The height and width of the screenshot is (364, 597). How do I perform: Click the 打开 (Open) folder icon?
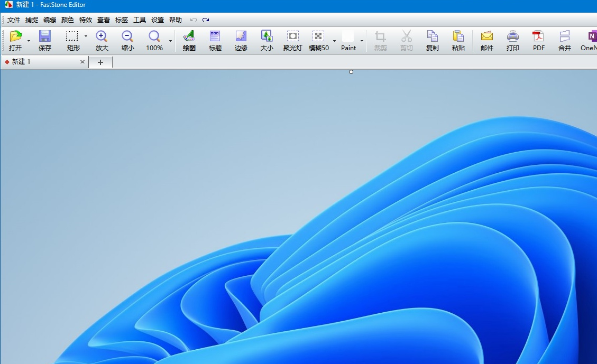[15, 36]
